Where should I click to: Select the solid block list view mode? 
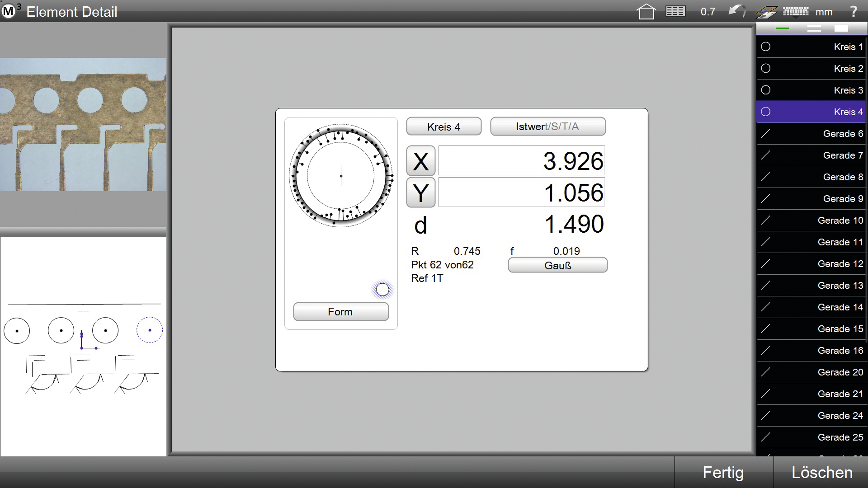[x=841, y=28]
